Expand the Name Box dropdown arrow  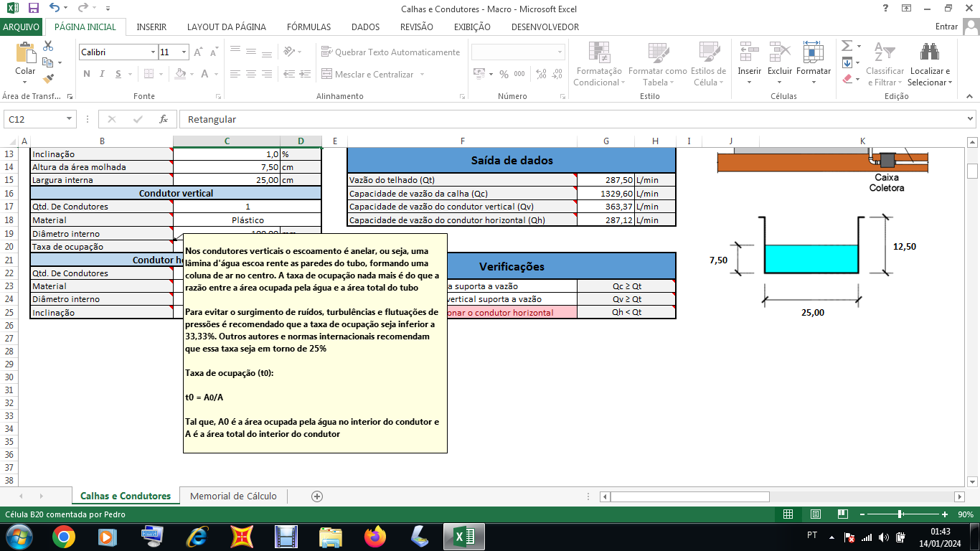pos(70,119)
